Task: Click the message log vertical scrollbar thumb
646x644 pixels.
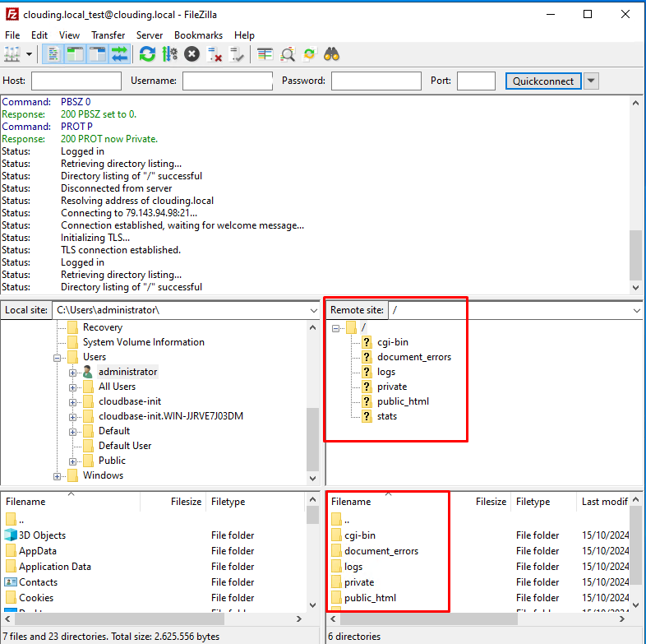Action: coord(635,255)
